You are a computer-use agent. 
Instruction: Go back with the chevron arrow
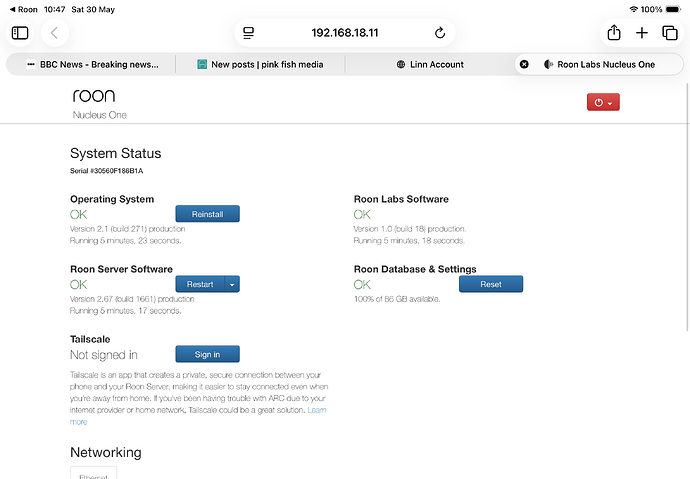click(55, 33)
